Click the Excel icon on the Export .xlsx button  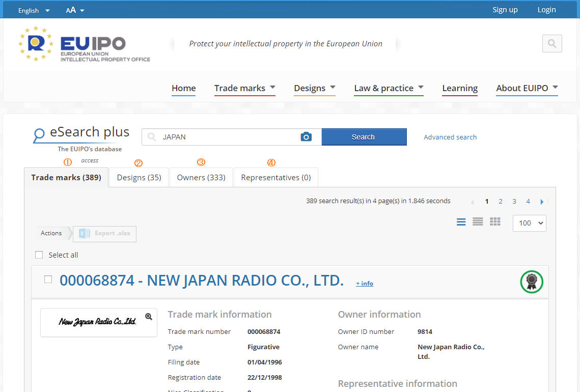point(85,233)
